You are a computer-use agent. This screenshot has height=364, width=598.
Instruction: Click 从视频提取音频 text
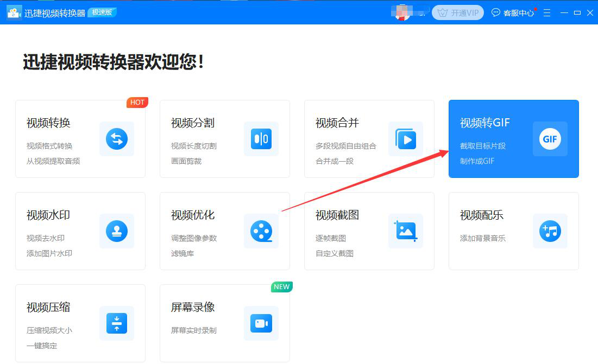coord(53,161)
